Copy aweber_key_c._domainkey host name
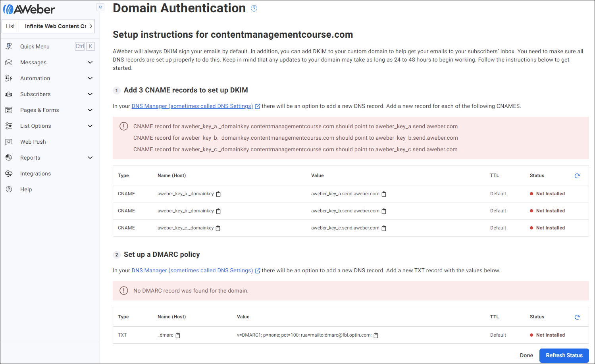 pyautogui.click(x=218, y=228)
